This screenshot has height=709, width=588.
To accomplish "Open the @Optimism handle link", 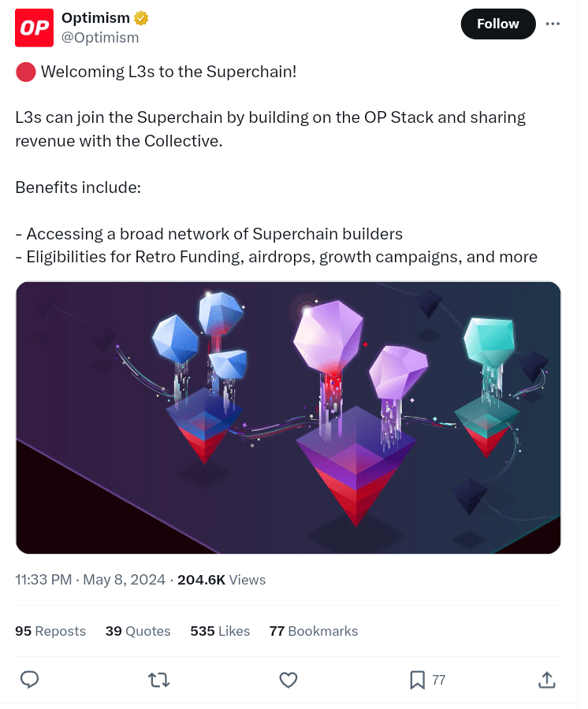I will pyautogui.click(x=100, y=38).
